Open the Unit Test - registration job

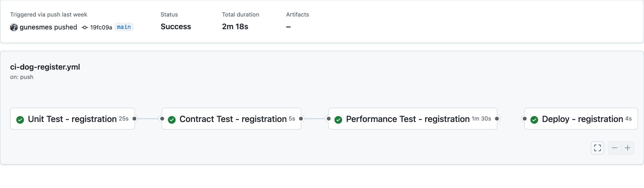pyautogui.click(x=72, y=119)
